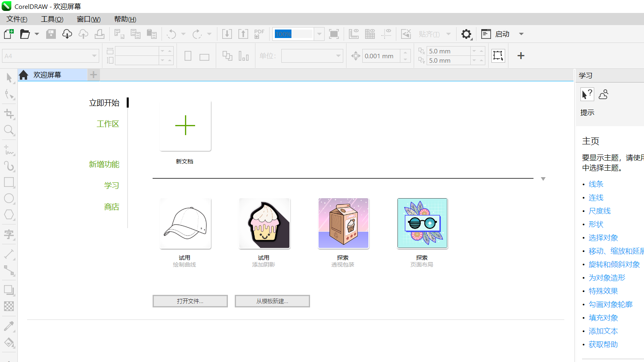Open the 新增功能 welcome section
The image size is (644, 362).
tap(104, 164)
